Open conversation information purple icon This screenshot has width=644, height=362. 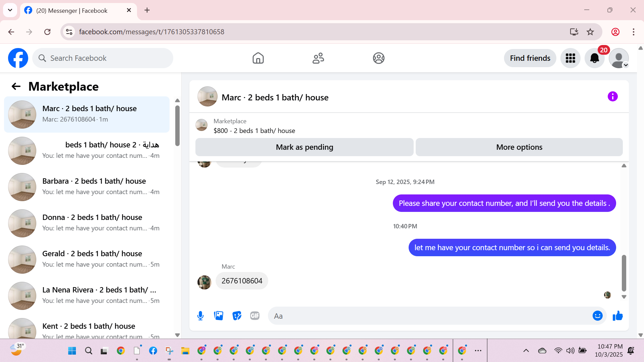pos(612,97)
